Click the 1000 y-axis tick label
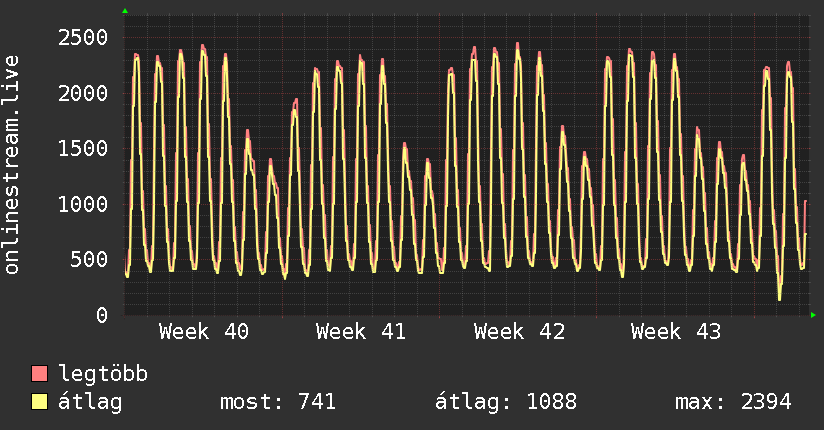Image resolution: width=824 pixels, height=430 pixels. click(x=83, y=204)
